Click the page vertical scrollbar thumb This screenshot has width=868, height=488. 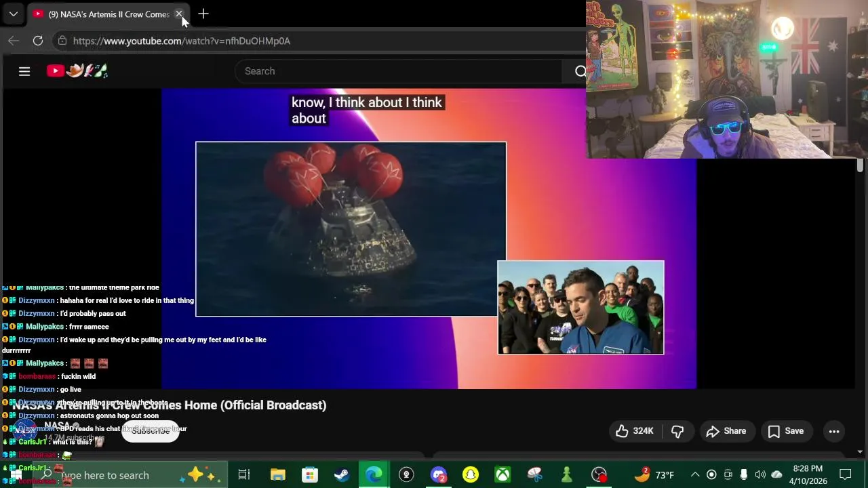[860, 165]
